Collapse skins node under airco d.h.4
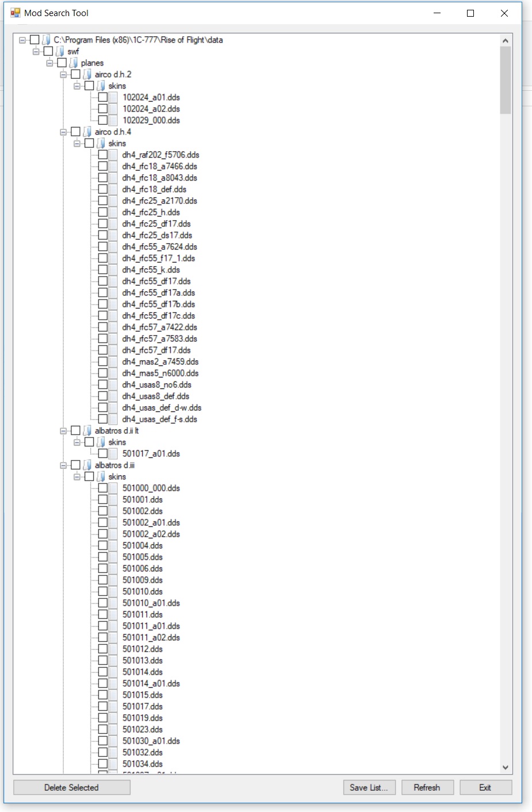Screen dimensions: 532x812 [77, 143]
